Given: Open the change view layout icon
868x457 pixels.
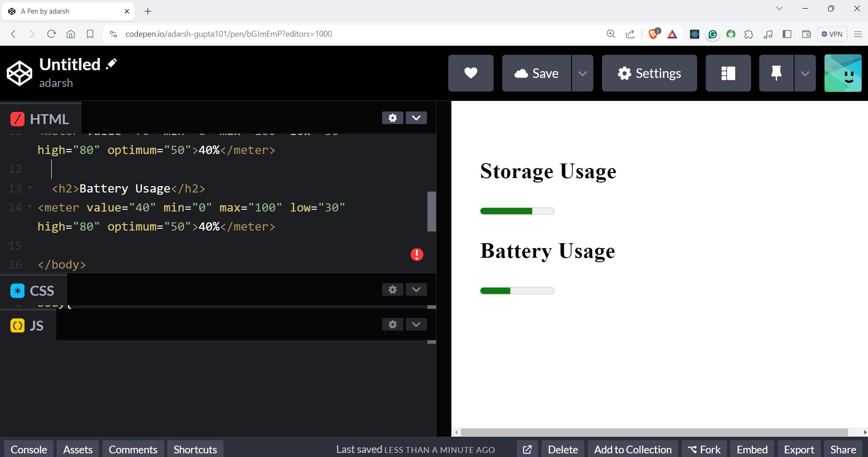Looking at the screenshot, I should (x=728, y=73).
